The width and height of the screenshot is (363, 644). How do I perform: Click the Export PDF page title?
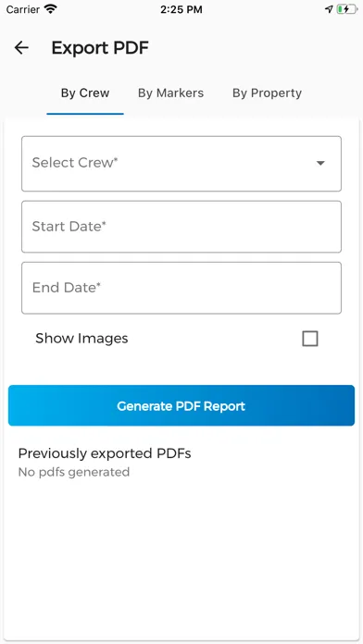(100, 48)
